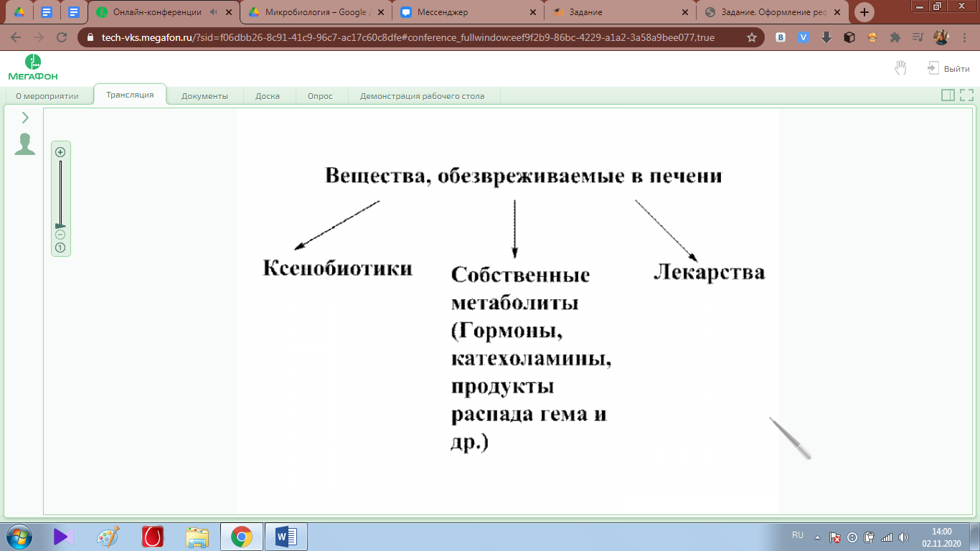980x551 pixels.
Task: Expand the left participants sidebar chevron
Action: point(25,118)
